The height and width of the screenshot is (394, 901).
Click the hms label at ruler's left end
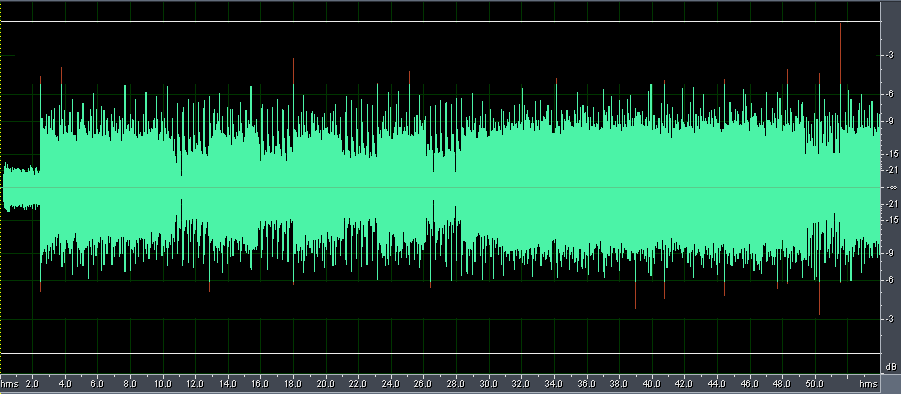click(9, 383)
